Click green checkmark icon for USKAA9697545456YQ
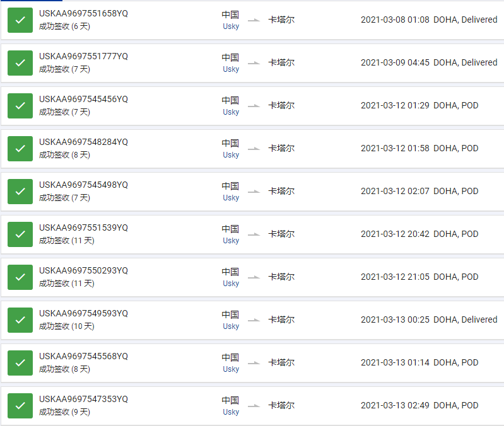Viewport: 504px width, 426px height. coord(20,106)
